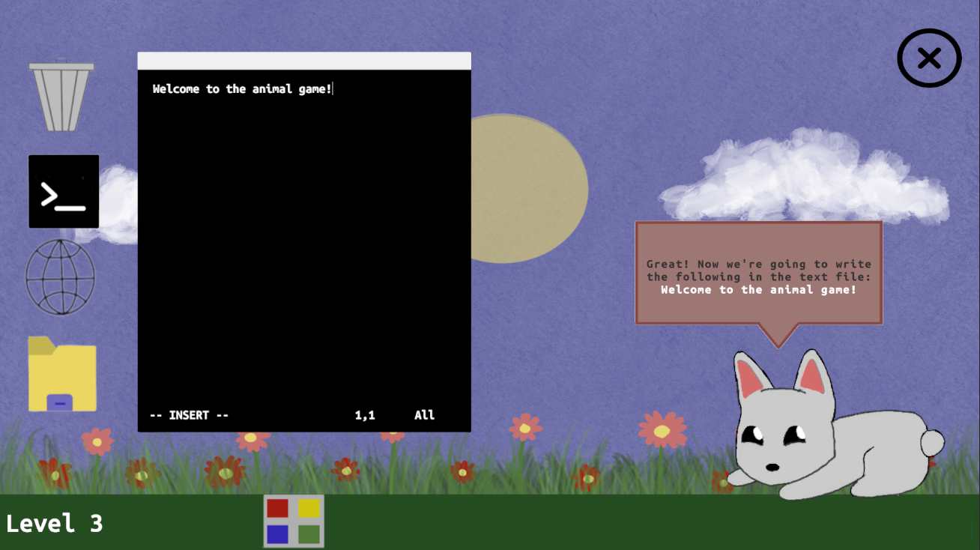Screen dimensions: 980x550
Task: Click the editor line "Welcome to the animal game!"
Action: (x=242, y=89)
